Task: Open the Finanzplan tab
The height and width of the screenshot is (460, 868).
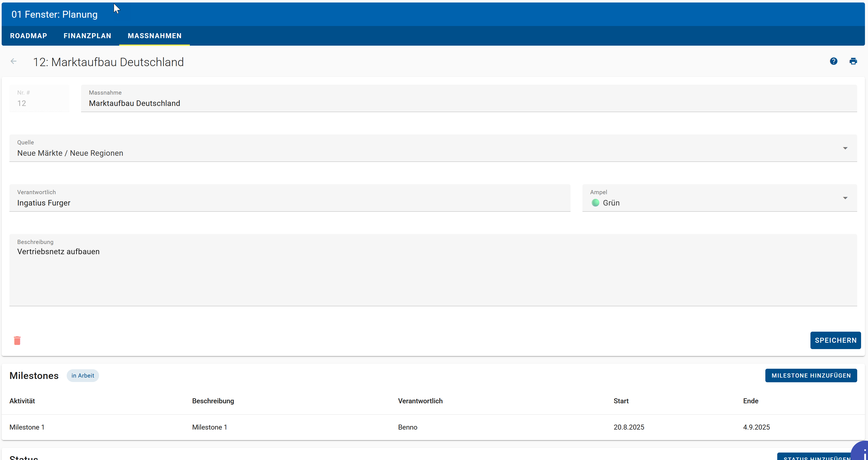Action: tap(87, 36)
